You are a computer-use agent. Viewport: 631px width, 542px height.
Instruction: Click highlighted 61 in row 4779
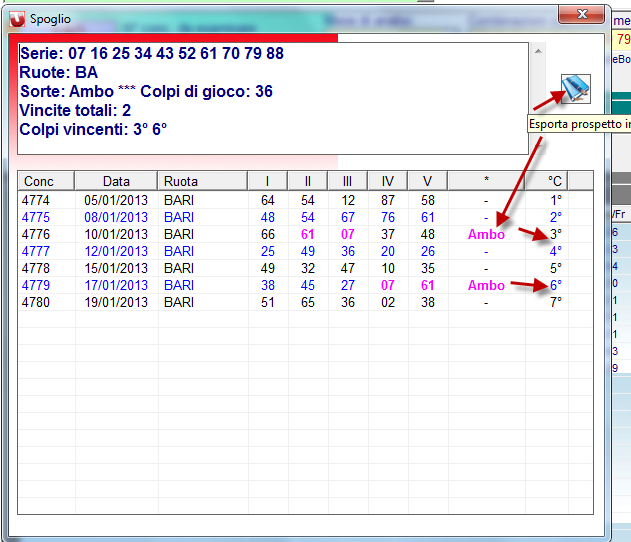pyautogui.click(x=427, y=285)
